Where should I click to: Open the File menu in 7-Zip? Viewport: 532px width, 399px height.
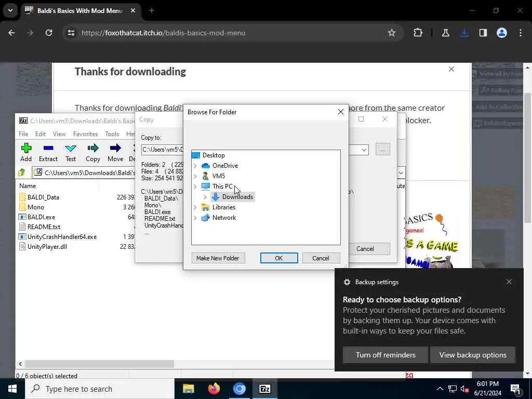[x=23, y=134]
